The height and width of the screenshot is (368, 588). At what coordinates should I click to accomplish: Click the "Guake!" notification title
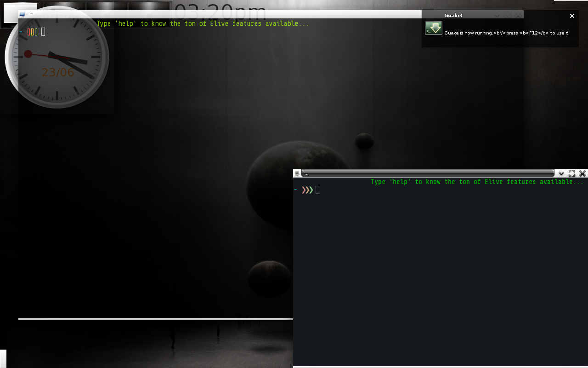tap(453, 15)
